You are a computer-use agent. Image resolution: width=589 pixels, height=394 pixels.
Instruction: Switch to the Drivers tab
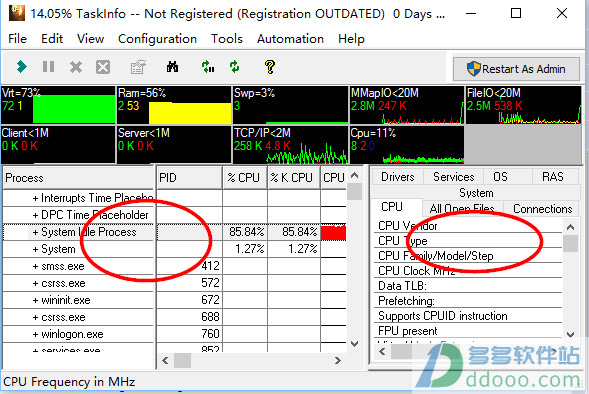[x=398, y=177]
